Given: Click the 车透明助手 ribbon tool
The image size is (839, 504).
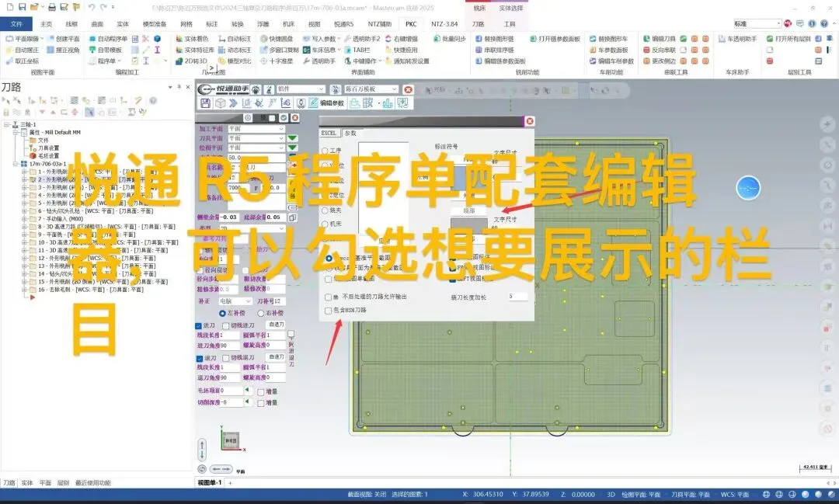Looking at the screenshot, I should tap(737, 39).
